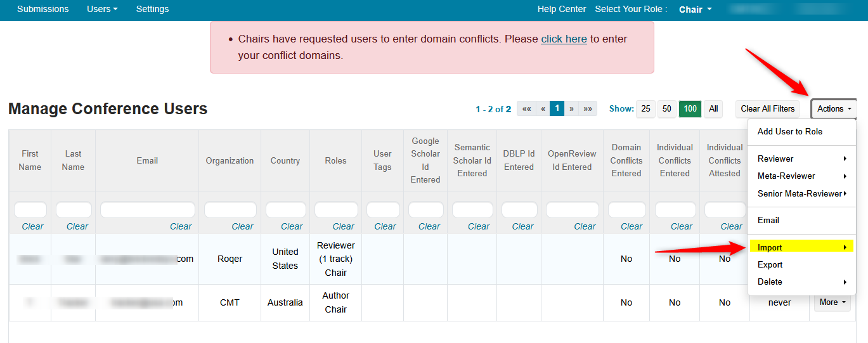Go to Settings in top bar
The width and height of the screenshot is (868, 343).
pyautogui.click(x=152, y=9)
